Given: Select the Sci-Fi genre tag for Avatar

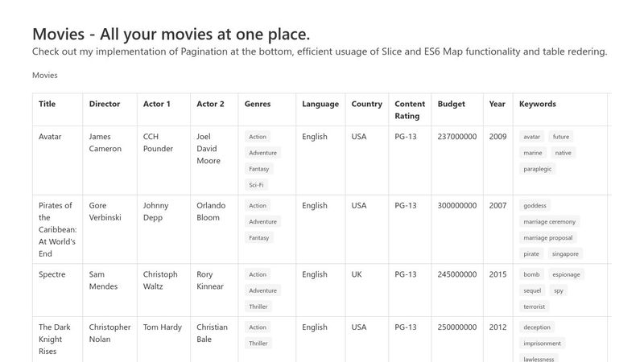Looking at the screenshot, I should click(257, 185).
